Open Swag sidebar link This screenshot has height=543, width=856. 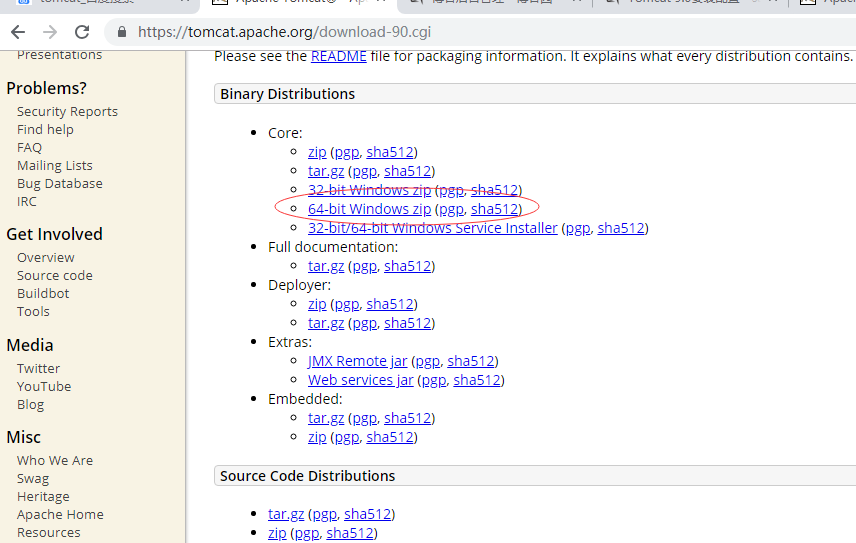click(x=33, y=479)
